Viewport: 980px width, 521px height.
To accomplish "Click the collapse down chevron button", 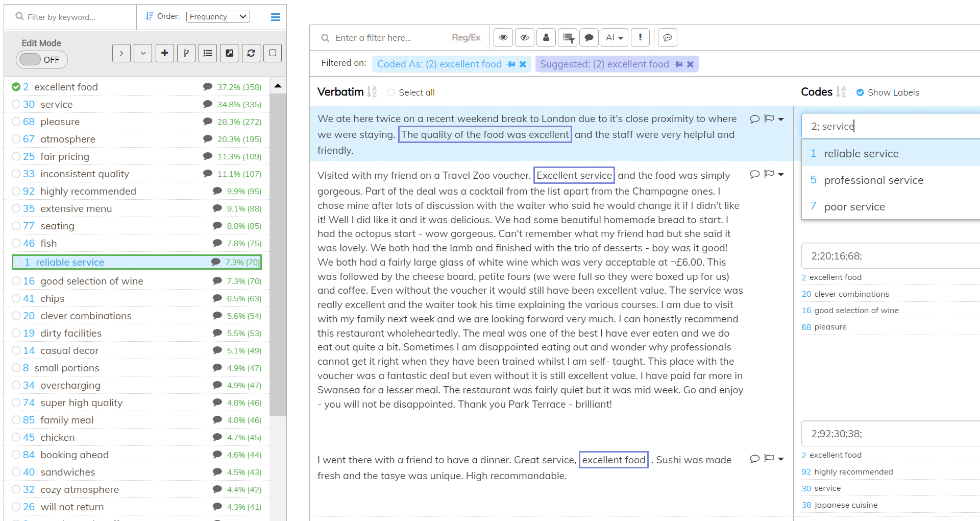I will tap(143, 53).
